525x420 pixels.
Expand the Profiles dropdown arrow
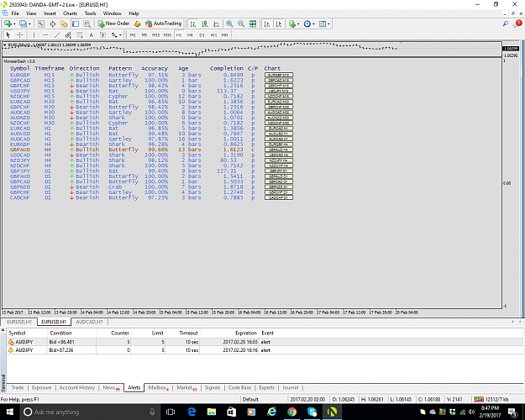[x=29, y=24]
